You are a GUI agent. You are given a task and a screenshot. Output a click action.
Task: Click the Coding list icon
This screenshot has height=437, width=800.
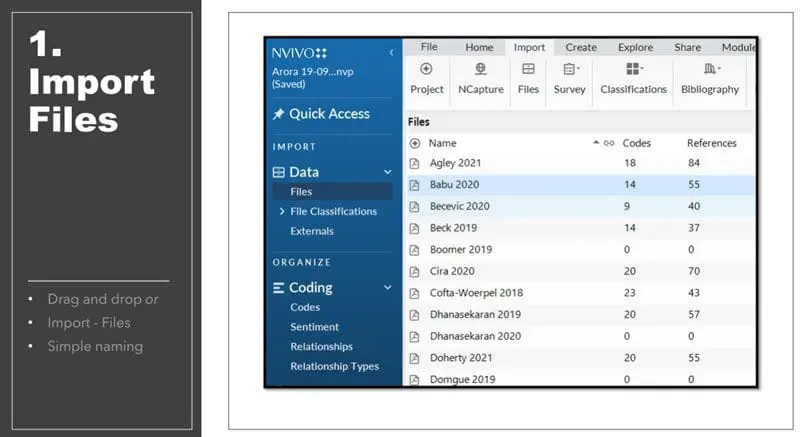[279, 288]
